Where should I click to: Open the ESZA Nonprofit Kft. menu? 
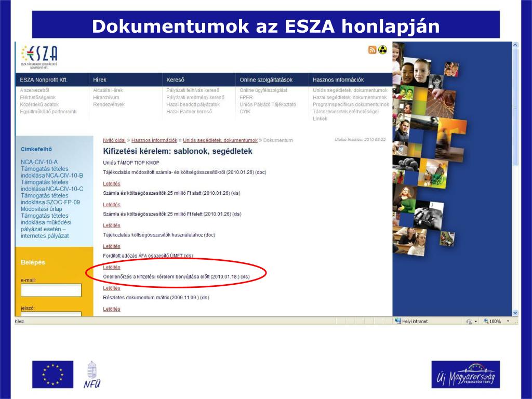44,79
